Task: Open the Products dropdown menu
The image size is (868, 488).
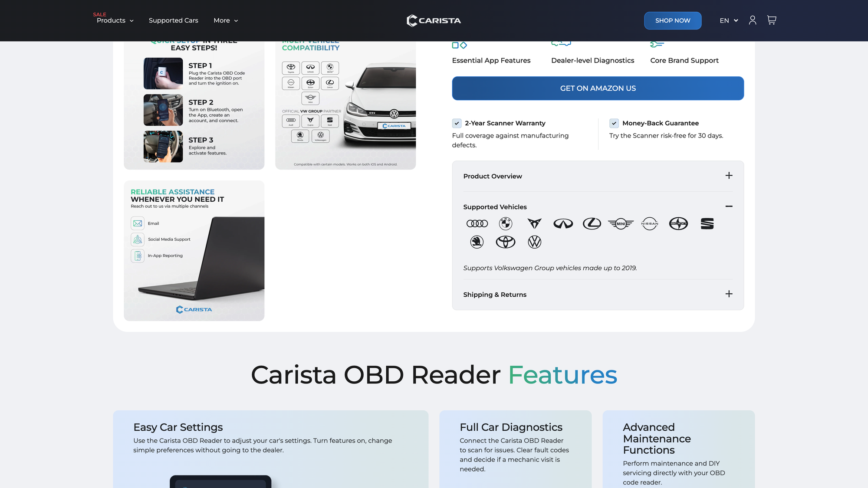Action: tap(115, 20)
